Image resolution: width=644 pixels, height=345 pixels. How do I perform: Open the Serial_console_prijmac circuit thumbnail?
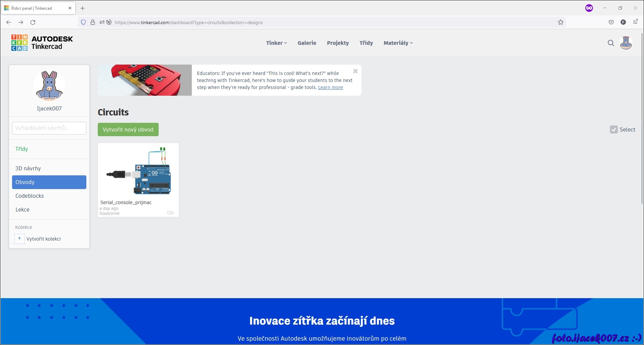coord(138,171)
